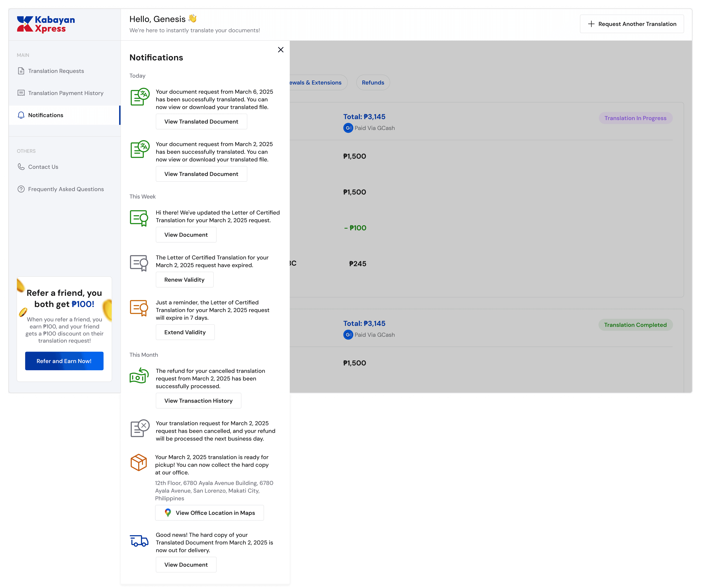
Task: Select Notifications in the sidebar
Action: [46, 115]
